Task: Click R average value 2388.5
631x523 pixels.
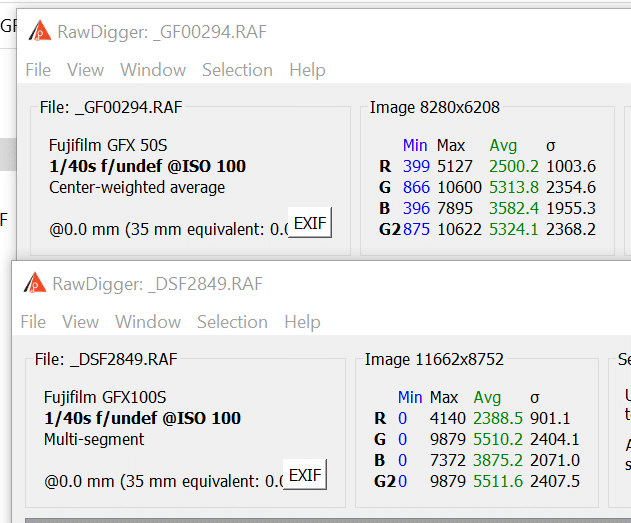Action: click(498, 418)
